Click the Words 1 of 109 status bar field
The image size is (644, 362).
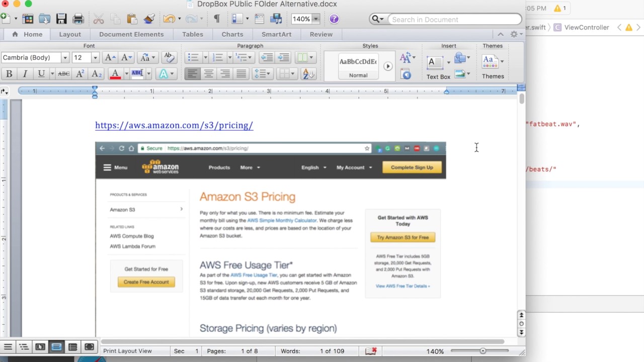pos(312,351)
